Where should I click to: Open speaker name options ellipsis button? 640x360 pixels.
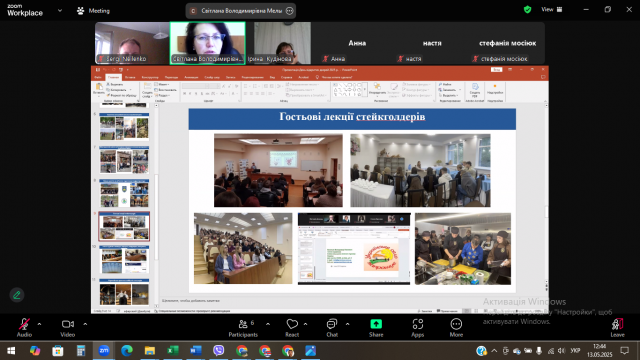(x=289, y=11)
